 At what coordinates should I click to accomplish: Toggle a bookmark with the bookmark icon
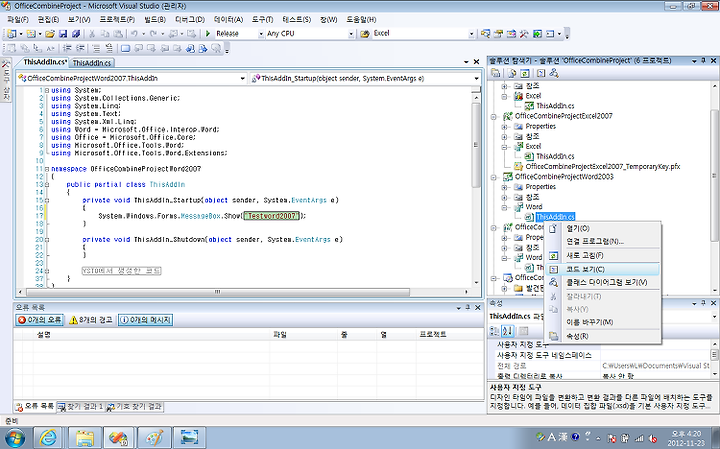coord(125,48)
